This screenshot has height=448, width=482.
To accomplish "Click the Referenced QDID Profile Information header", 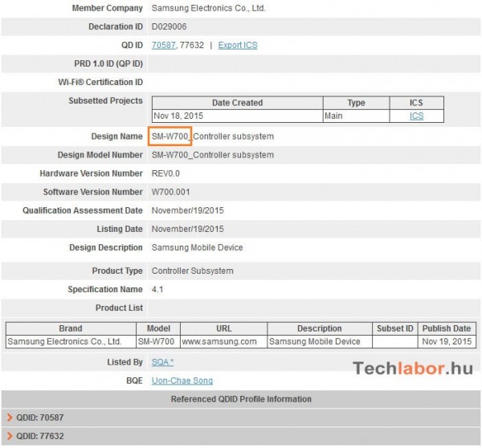I will click(x=241, y=399).
